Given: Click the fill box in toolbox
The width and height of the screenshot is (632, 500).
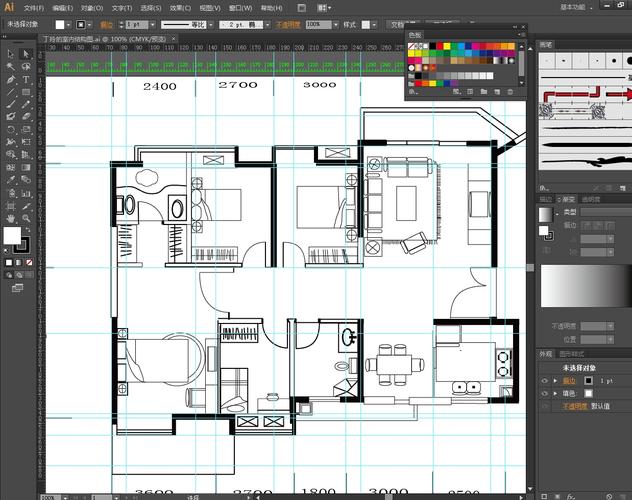Looking at the screenshot, I should pyautogui.click(x=12, y=236).
